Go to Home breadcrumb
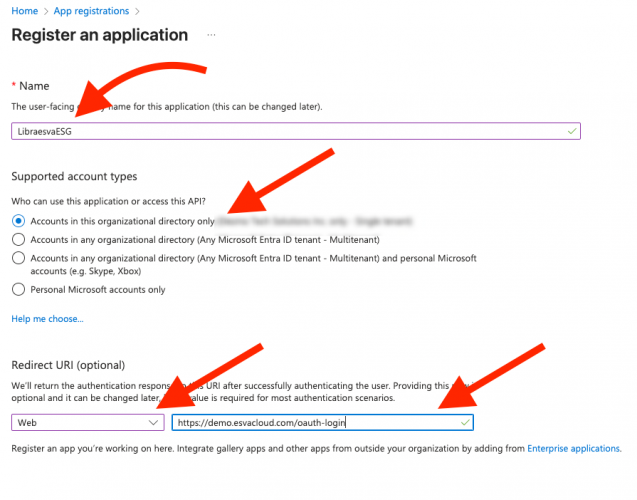The image size is (637, 500). [24, 11]
